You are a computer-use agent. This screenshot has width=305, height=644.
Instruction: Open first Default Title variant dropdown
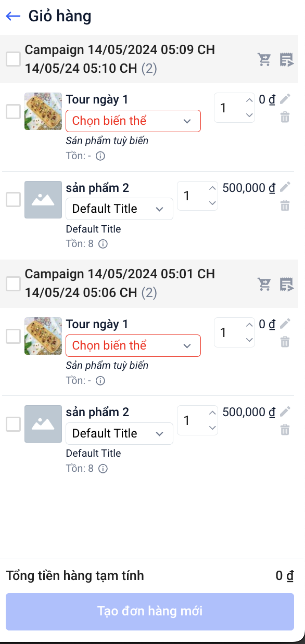tap(119, 209)
